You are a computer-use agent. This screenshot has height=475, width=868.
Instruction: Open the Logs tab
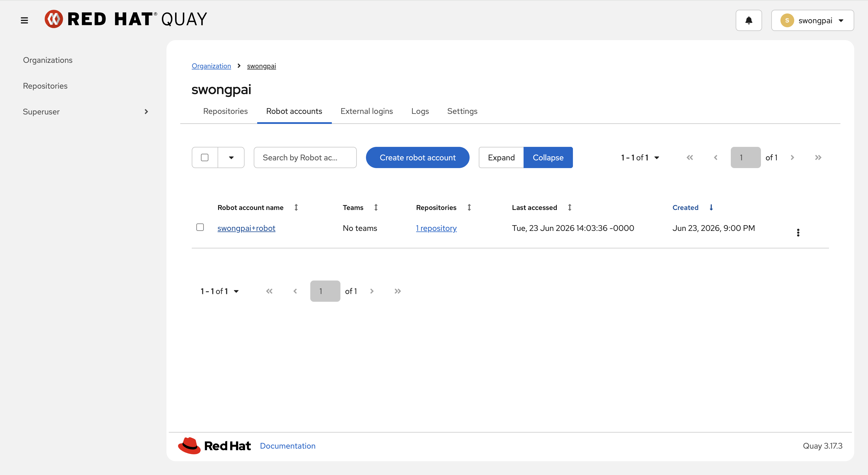coord(420,111)
